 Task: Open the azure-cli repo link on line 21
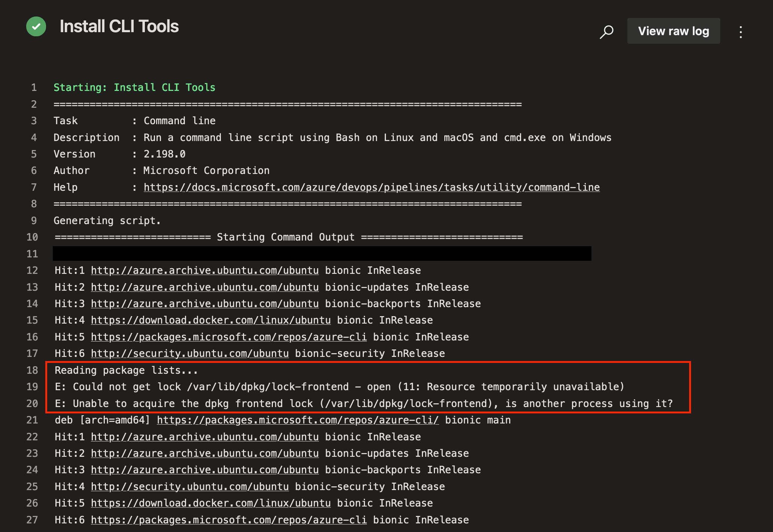pyautogui.click(x=298, y=420)
